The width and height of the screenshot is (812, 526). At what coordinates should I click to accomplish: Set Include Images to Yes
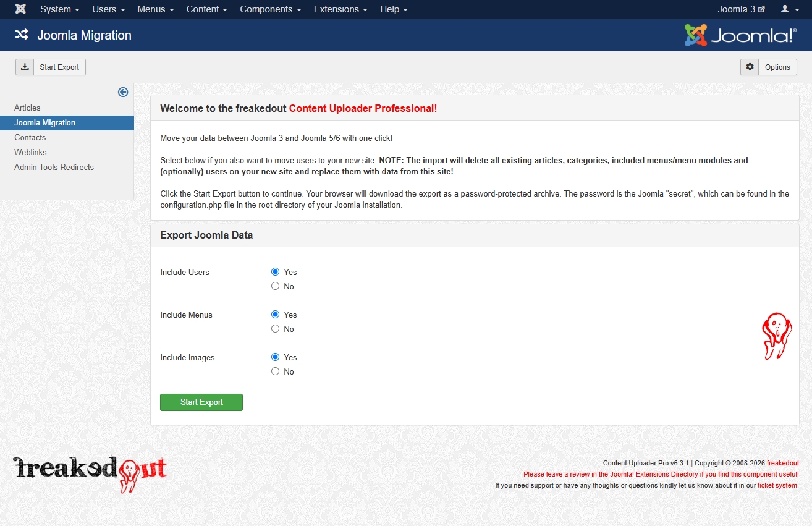click(276, 357)
